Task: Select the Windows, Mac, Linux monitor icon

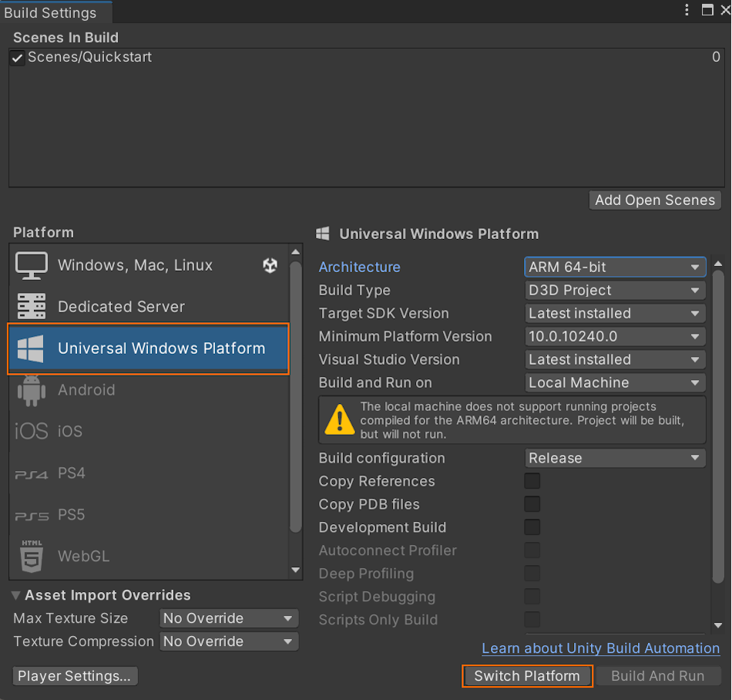Action: 32,266
